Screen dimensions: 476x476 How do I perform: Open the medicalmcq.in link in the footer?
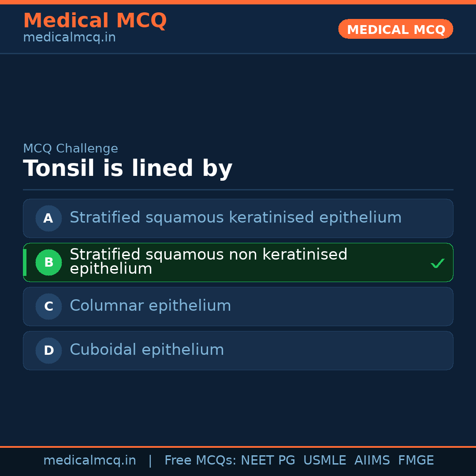coord(89,461)
